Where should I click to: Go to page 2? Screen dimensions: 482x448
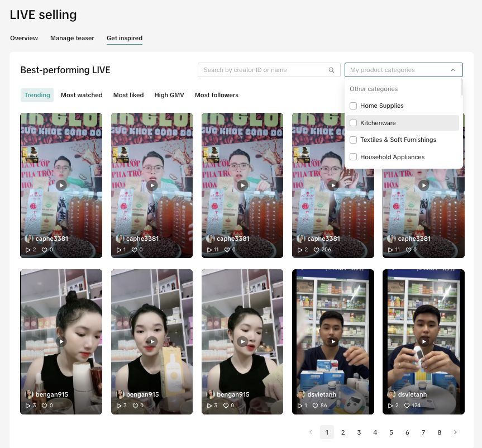tap(343, 432)
